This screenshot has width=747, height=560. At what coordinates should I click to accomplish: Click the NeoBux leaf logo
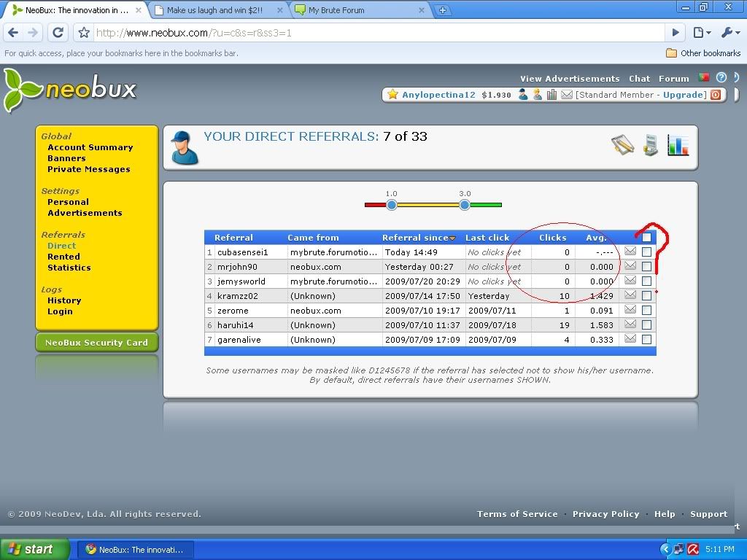70,90
